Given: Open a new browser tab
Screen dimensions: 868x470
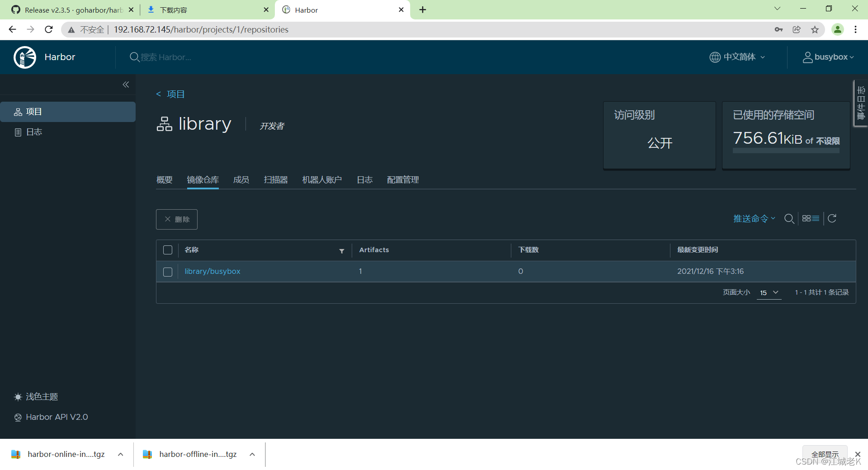Looking at the screenshot, I should click(423, 9).
